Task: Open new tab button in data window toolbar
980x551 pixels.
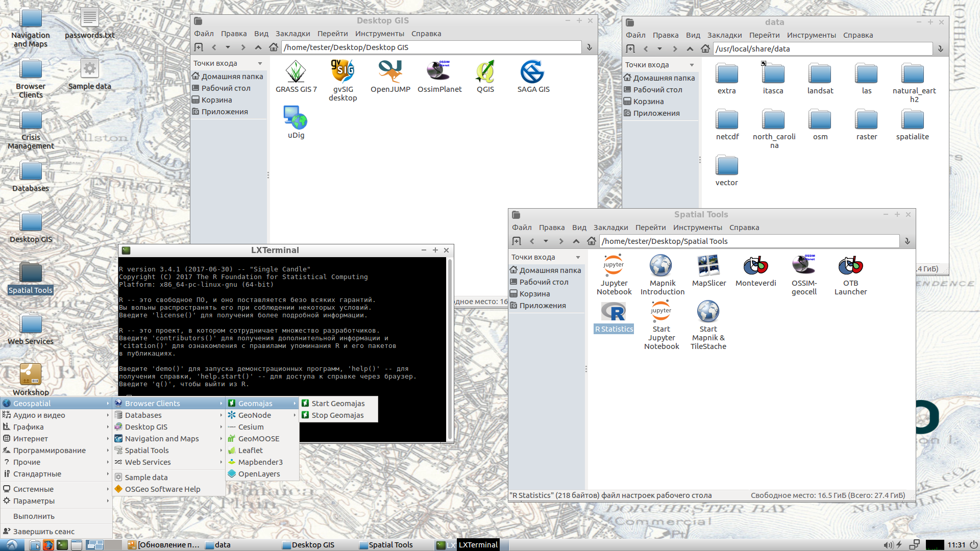Action: click(x=630, y=49)
